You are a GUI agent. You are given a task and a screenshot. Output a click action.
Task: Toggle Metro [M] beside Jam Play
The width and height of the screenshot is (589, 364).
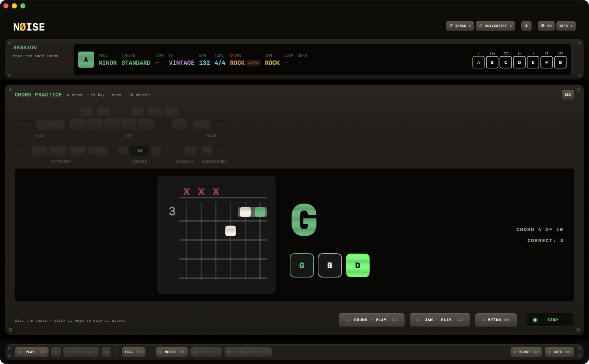click(496, 320)
